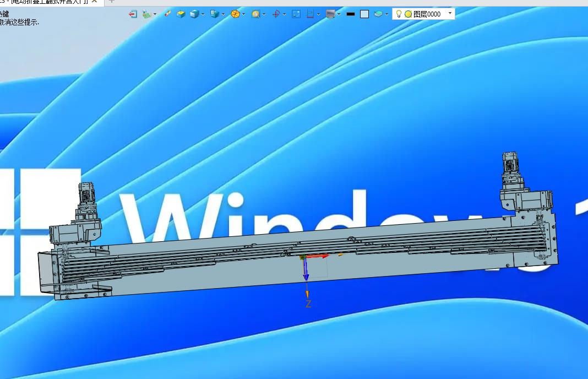Expand the zoom magnifier dropdown arrow

pos(264,14)
